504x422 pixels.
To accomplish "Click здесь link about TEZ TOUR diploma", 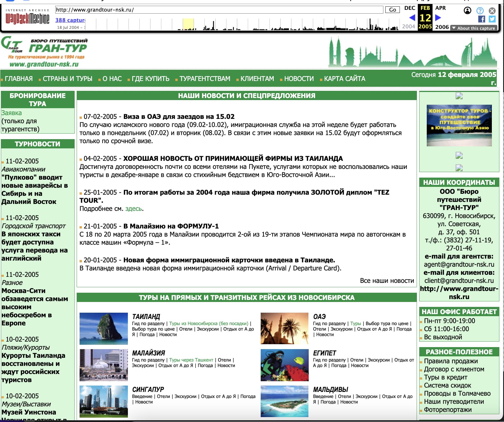I will [134, 209].
